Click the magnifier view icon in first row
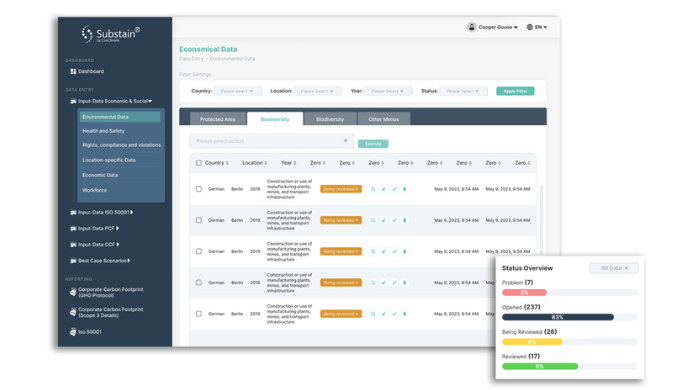The image size is (694, 390). click(x=373, y=189)
